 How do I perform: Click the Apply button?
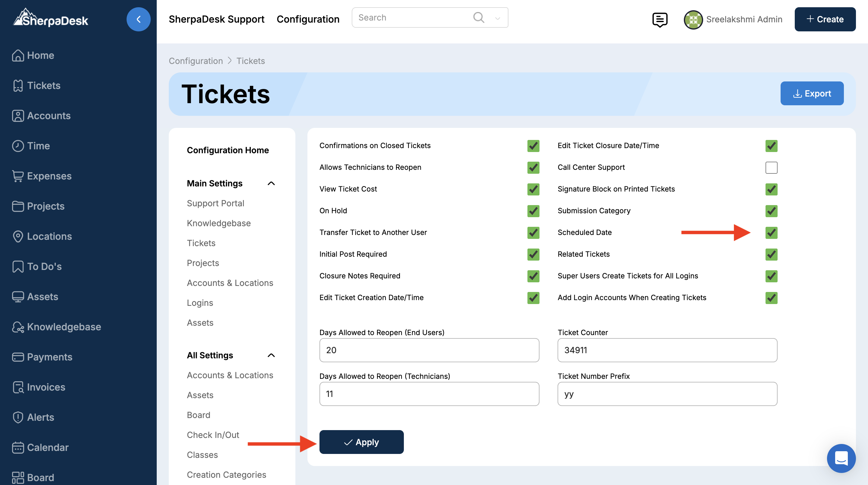point(361,442)
